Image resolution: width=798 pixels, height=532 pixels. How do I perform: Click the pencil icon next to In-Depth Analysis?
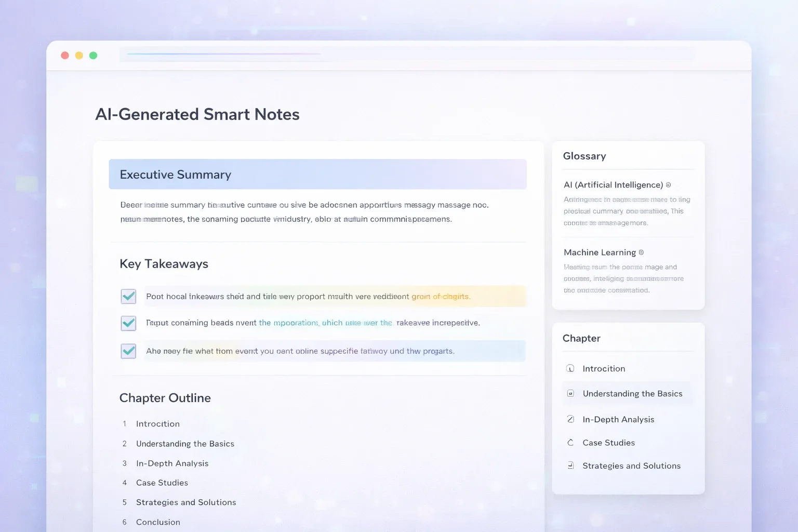[570, 419]
